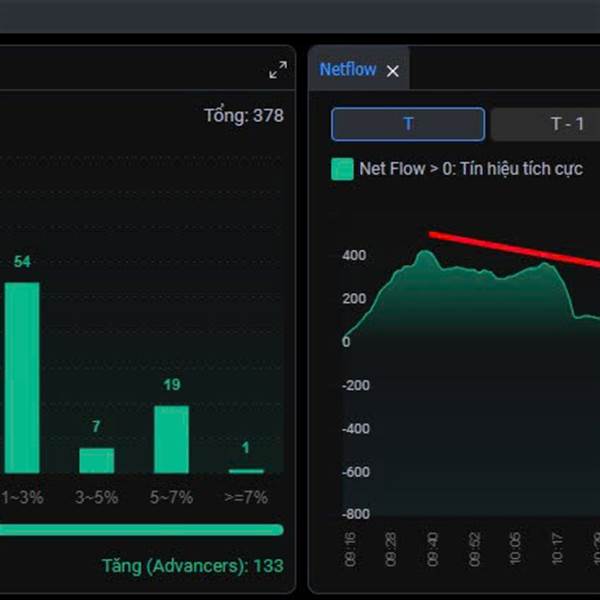Click the red trend line on chart
Viewport: 600px width, 600px height.
pyautogui.click(x=514, y=249)
